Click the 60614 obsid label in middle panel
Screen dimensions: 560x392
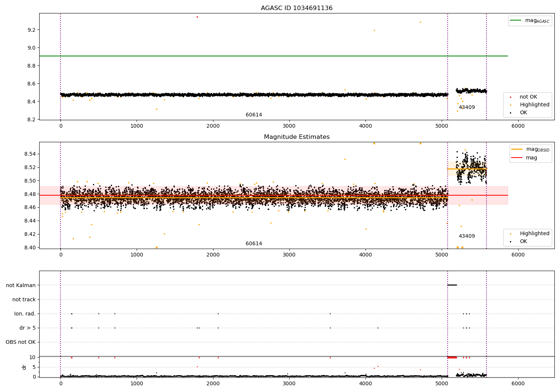point(254,244)
